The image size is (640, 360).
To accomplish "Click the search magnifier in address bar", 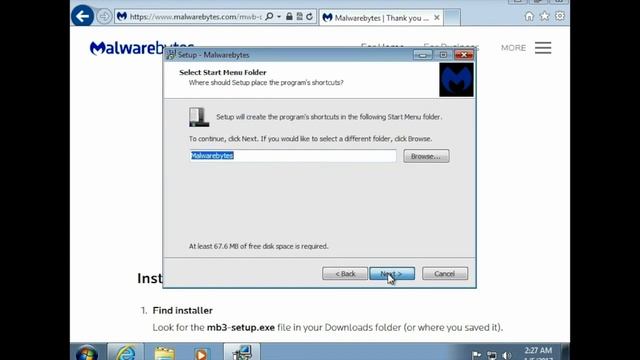I will click(269, 16).
